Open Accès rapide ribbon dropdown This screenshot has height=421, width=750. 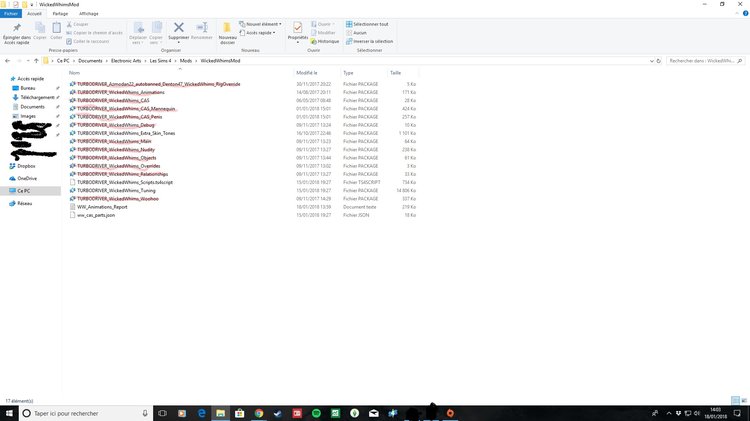pyautogui.click(x=257, y=33)
